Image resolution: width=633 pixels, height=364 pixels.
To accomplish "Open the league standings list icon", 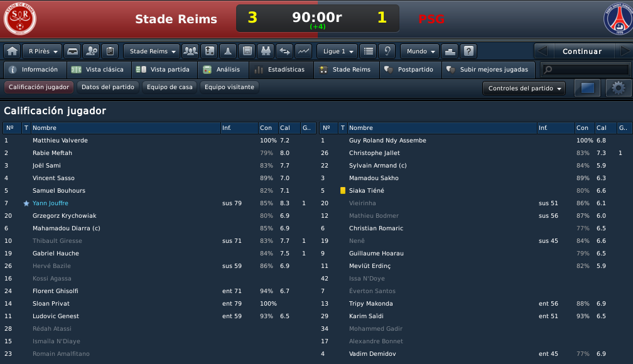I will tap(368, 51).
